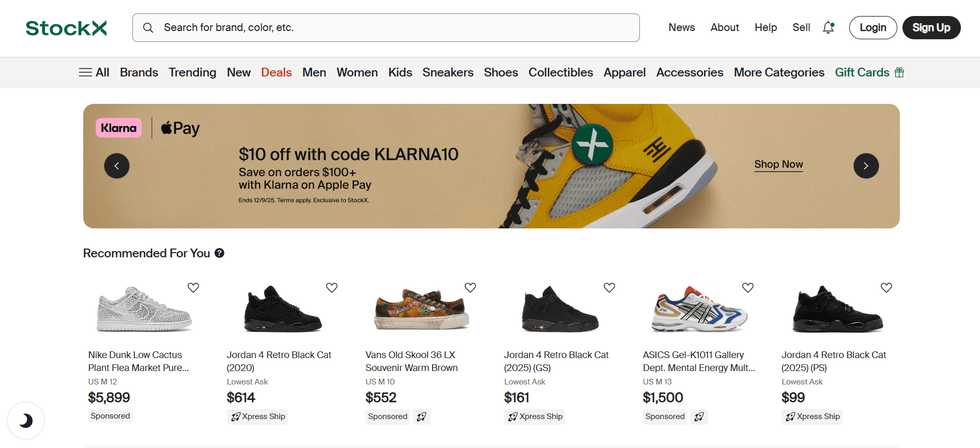
Task: Switch to the Sneakers category tab
Action: point(448,72)
